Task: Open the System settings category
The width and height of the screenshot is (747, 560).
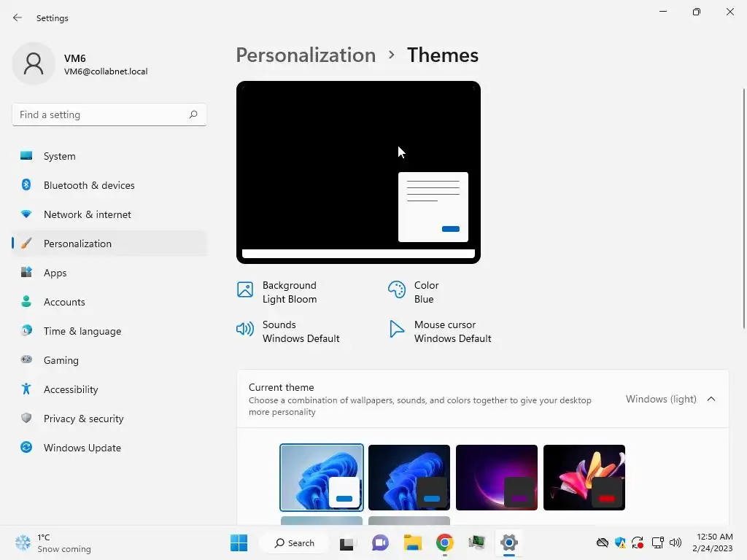Action: click(x=109, y=156)
